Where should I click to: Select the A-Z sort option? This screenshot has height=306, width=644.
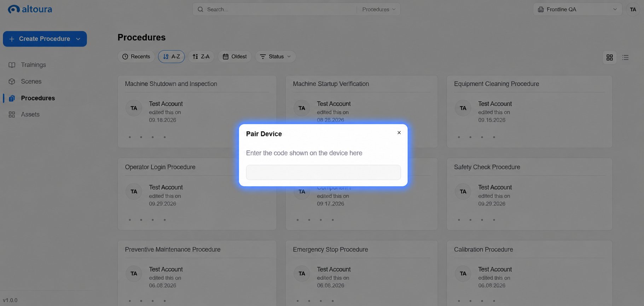point(171,57)
